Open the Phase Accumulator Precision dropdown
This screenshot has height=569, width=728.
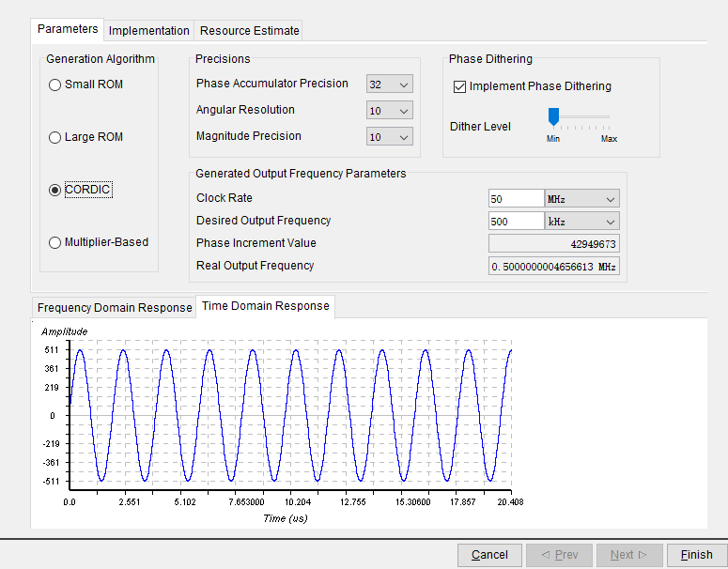coord(390,85)
